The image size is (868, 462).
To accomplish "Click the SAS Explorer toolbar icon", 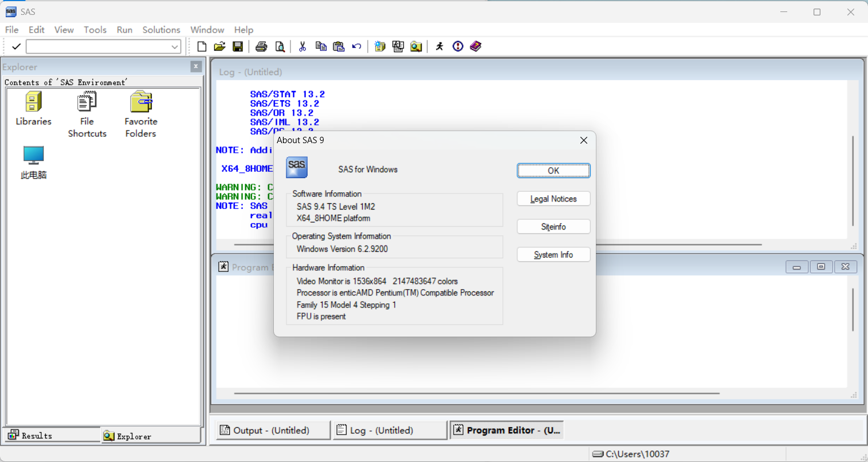I will click(416, 46).
